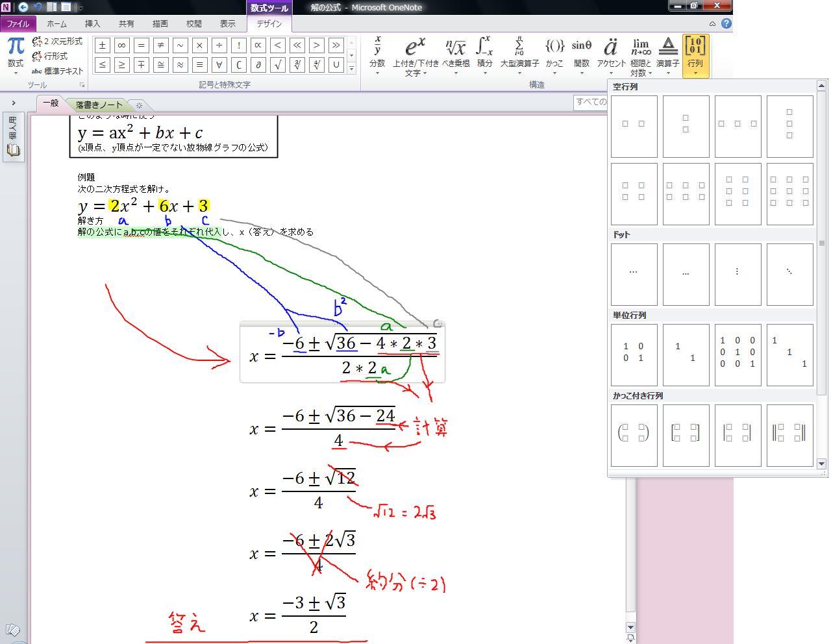831x644 pixels.
Task: Insert the division ÷ symbol
Action: [219, 45]
